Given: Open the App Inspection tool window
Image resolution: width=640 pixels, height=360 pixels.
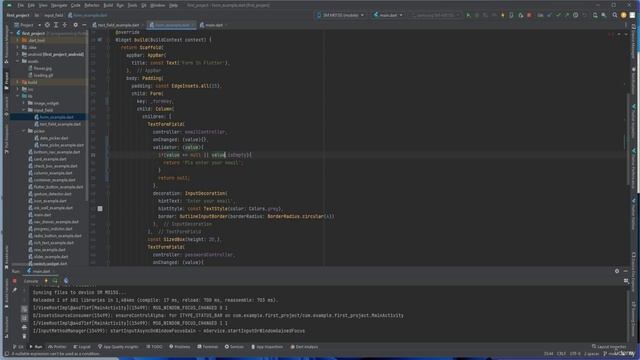Looking at the screenshot, I should [x=267, y=347].
